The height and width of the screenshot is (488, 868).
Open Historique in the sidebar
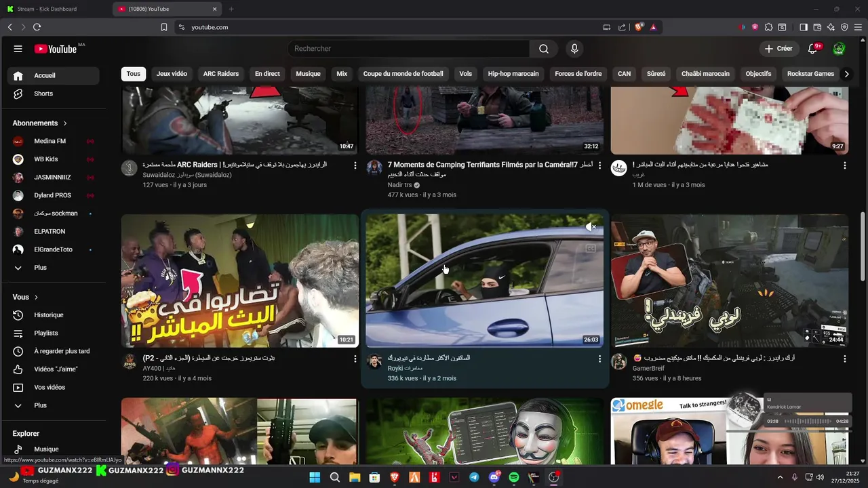[x=53, y=315]
